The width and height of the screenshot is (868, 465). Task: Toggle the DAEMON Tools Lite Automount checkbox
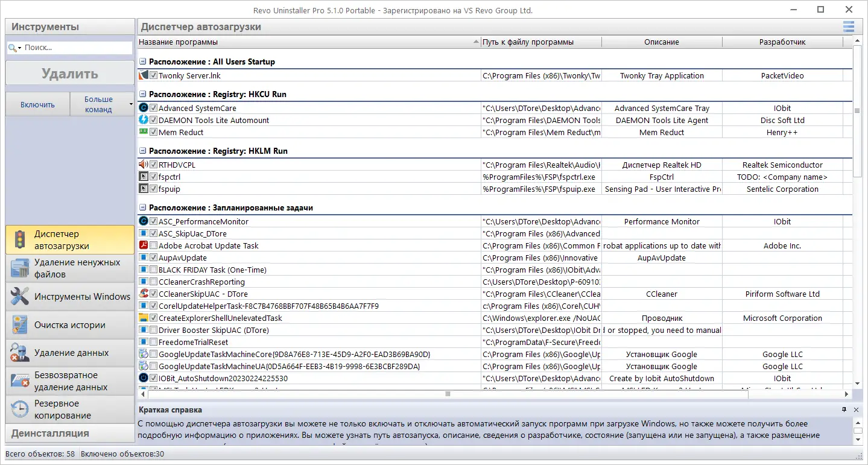[x=154, y=120]
